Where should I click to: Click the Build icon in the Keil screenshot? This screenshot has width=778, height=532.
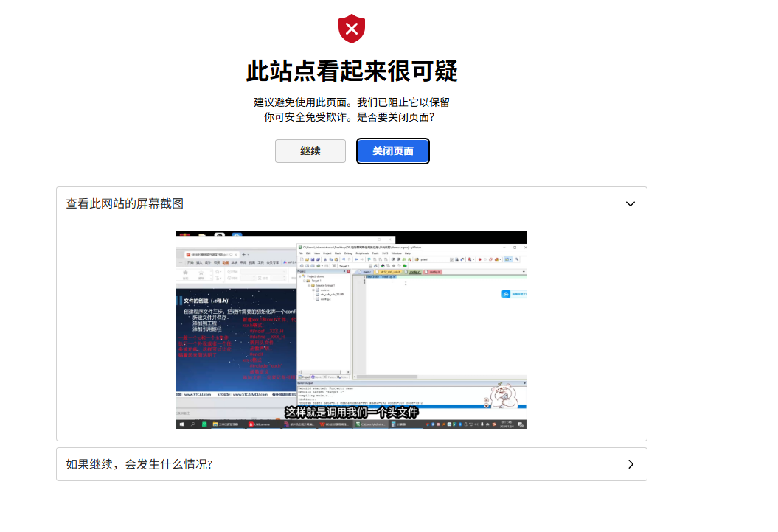tap(307, 266)
